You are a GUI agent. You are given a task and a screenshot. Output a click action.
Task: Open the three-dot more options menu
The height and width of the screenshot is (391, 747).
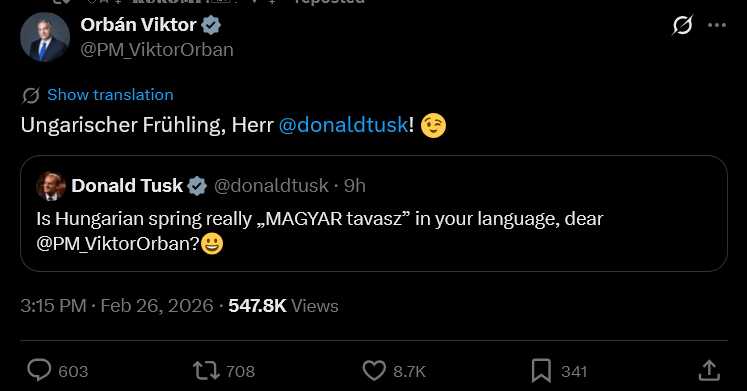717,25
